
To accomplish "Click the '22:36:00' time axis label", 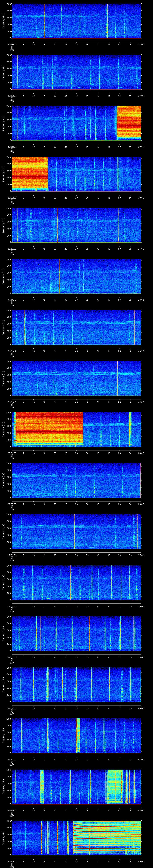I will click(12, 555).
